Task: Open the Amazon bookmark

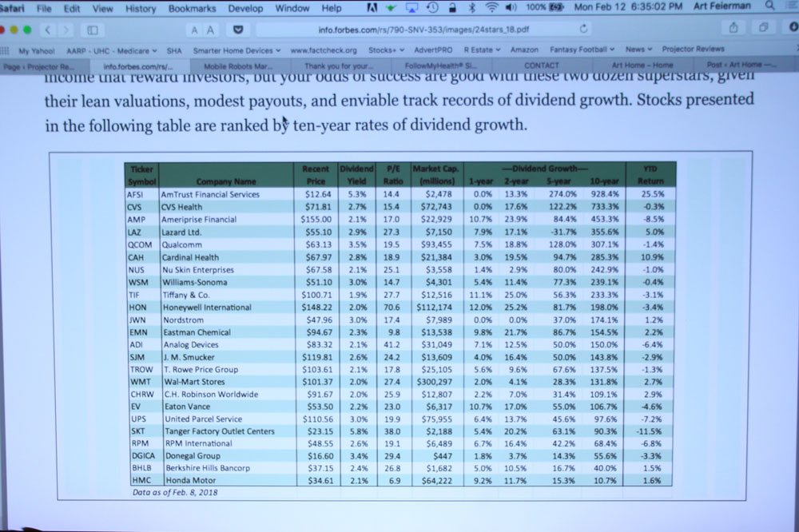Action: coord(524,50)
